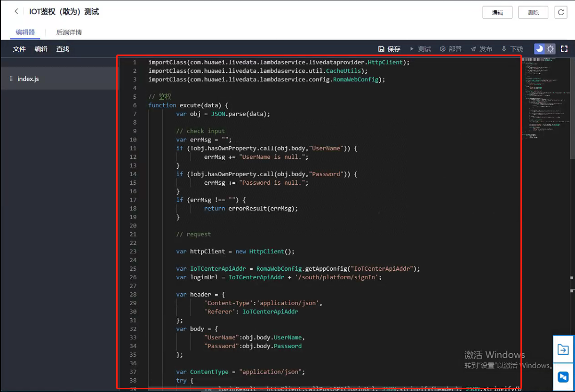
Task: Click the back arrow beside the title
Action: click(16, 12)
